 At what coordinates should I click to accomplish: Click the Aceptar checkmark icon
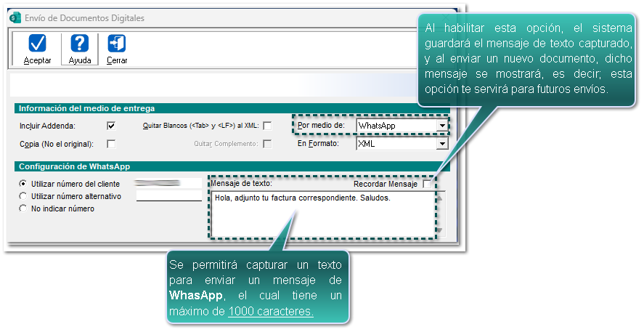coord(37,44)
